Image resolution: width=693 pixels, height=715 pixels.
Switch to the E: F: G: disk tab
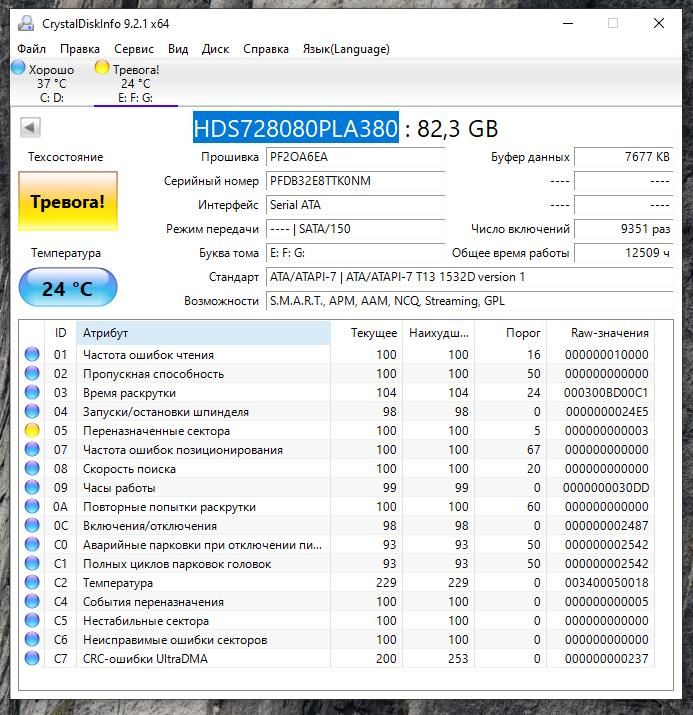[135, 83]
